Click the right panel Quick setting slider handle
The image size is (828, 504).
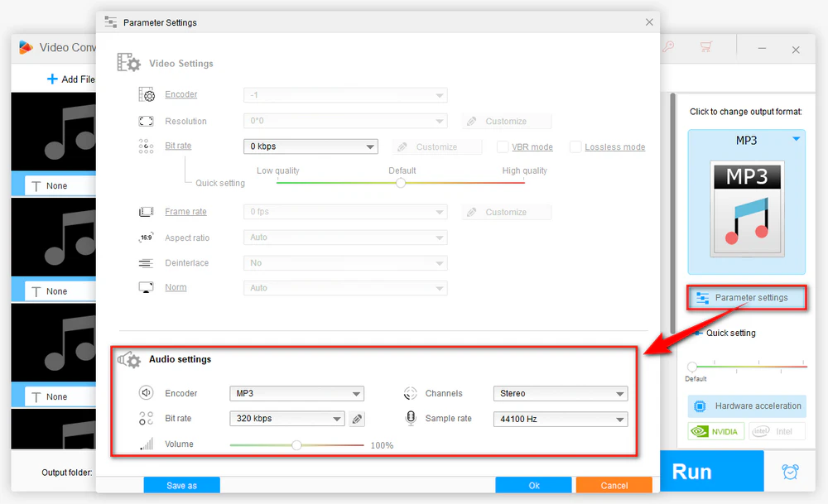point(692,367)
